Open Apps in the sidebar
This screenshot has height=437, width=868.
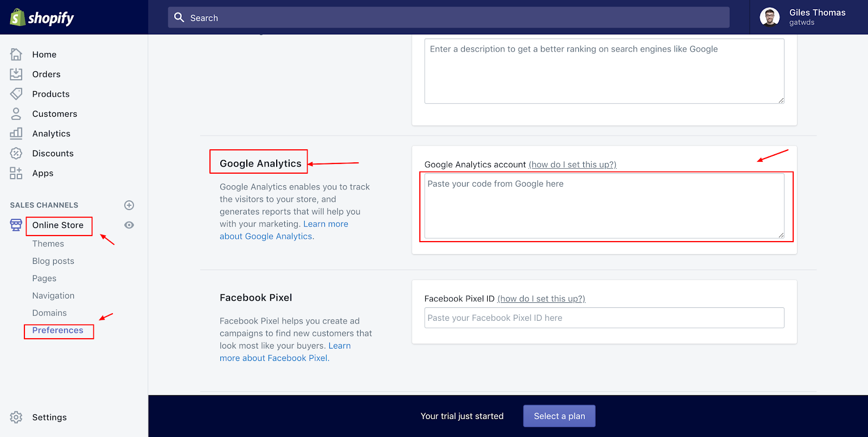(43, 173)
